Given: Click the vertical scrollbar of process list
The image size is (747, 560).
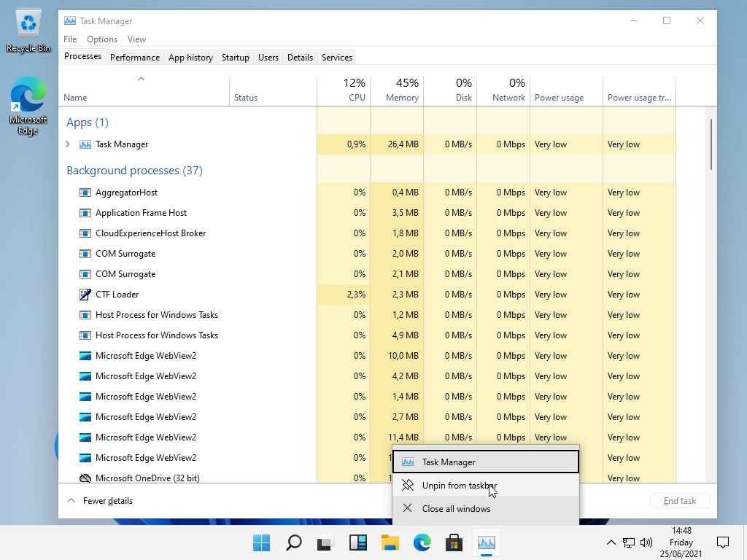Looking at the screenshot, I should [711, 146].
